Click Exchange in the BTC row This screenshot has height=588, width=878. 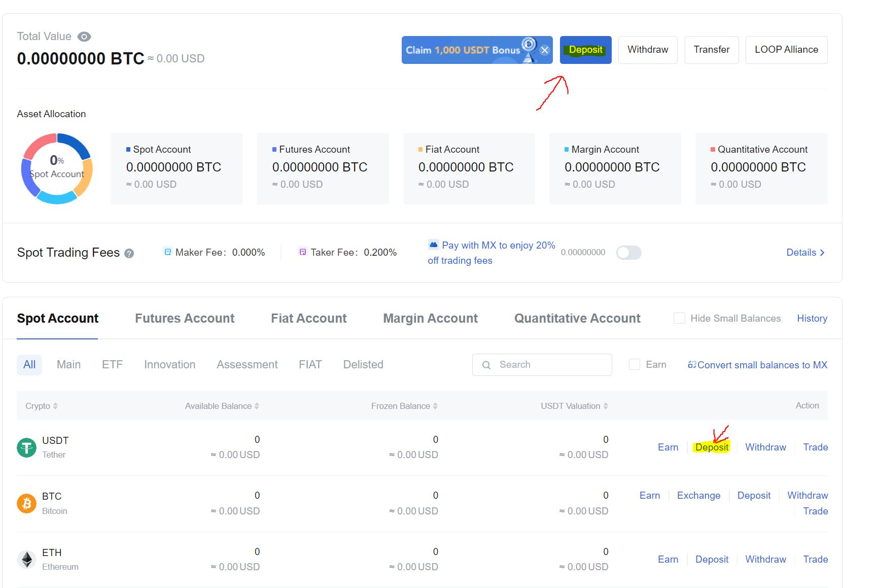(x=698, y=495)
